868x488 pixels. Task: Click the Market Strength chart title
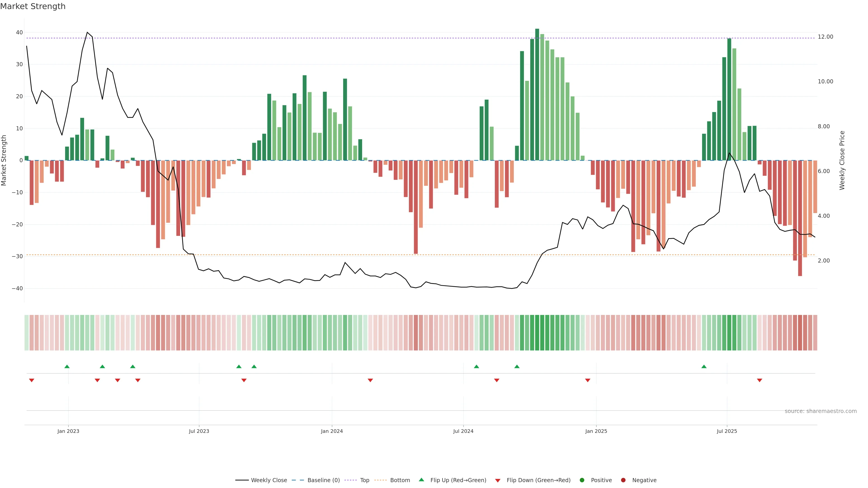pos(33,6)
